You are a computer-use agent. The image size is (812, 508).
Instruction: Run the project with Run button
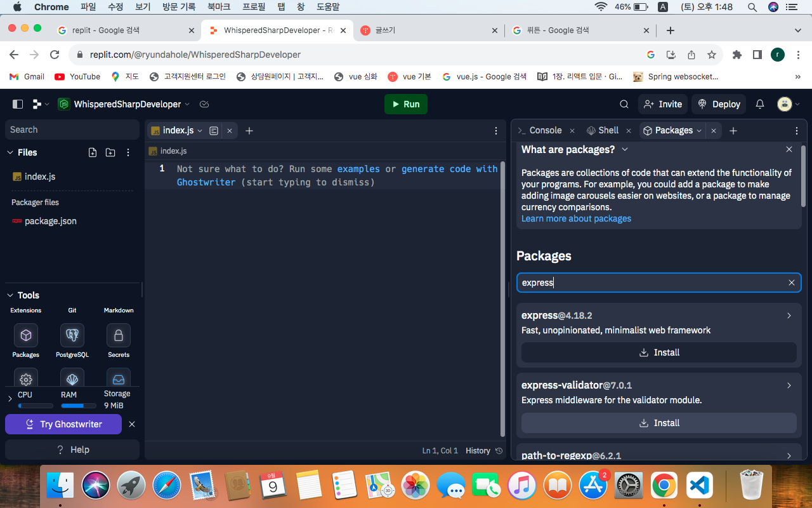[x=406, y=104]
